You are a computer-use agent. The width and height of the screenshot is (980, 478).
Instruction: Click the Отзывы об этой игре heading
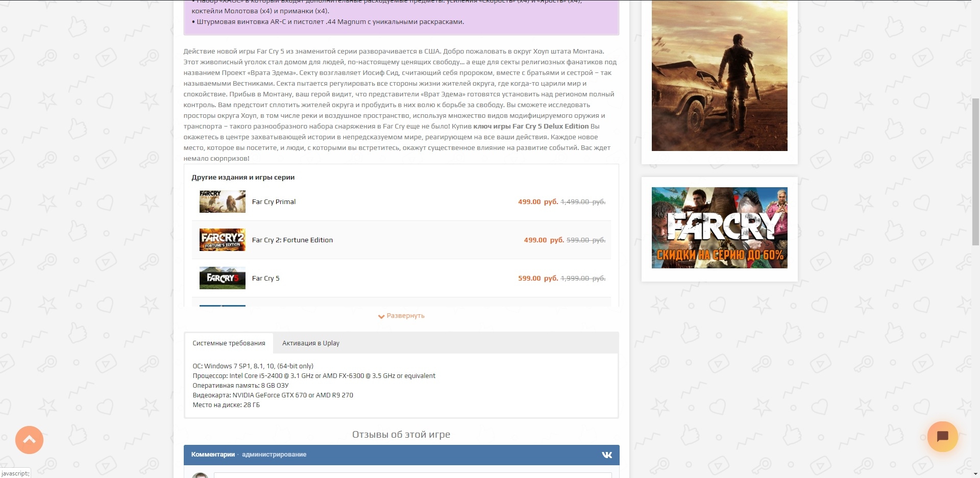point(401,435)
